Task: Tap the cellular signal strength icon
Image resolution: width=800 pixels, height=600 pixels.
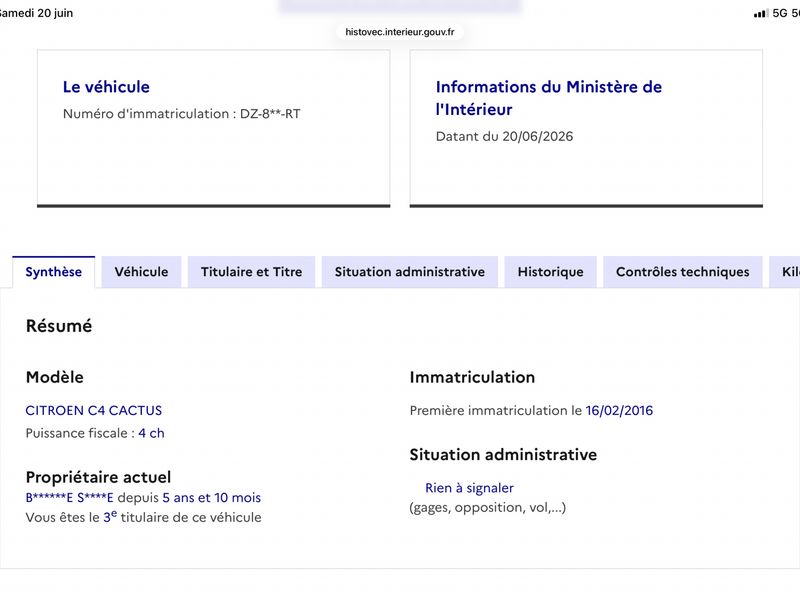Action: [761, 13]
